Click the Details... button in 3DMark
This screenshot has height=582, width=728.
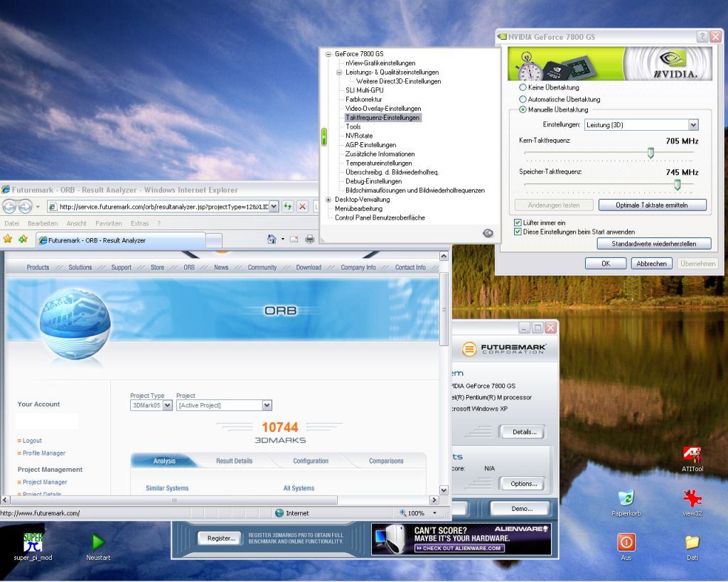(x=524, y=432)
